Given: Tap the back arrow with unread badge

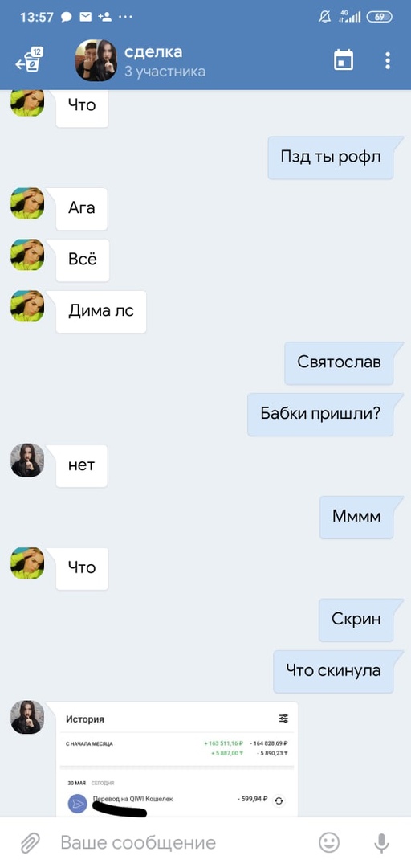Looking at the screenshot, I should pyautogui.click(x=29, y=59).
